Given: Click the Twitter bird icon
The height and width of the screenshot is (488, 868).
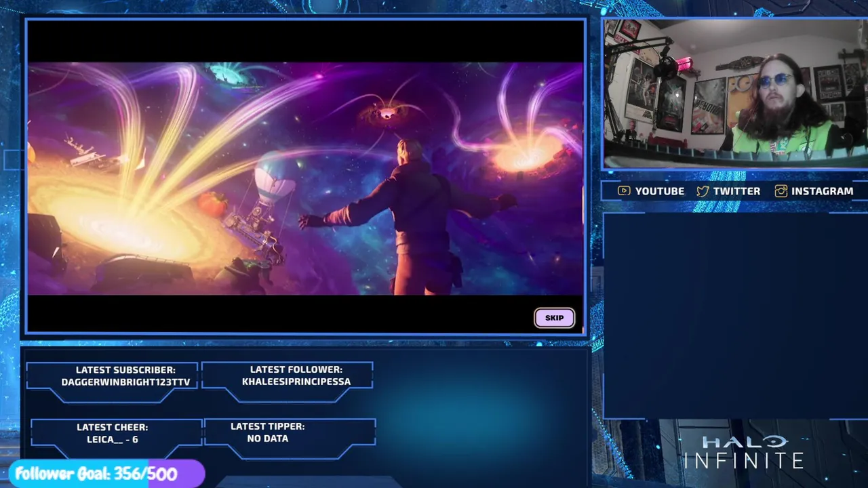Looking at the screenshot, I should (703, 191).
